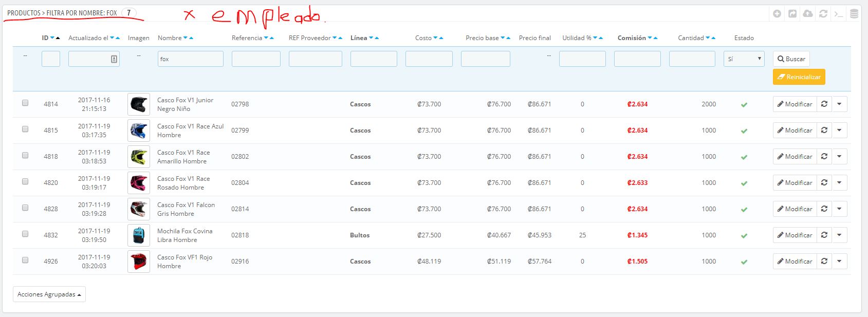This screenshot has height=317, width=868.
Task: Select checkbox for product 4926
Action: [25, 260]
